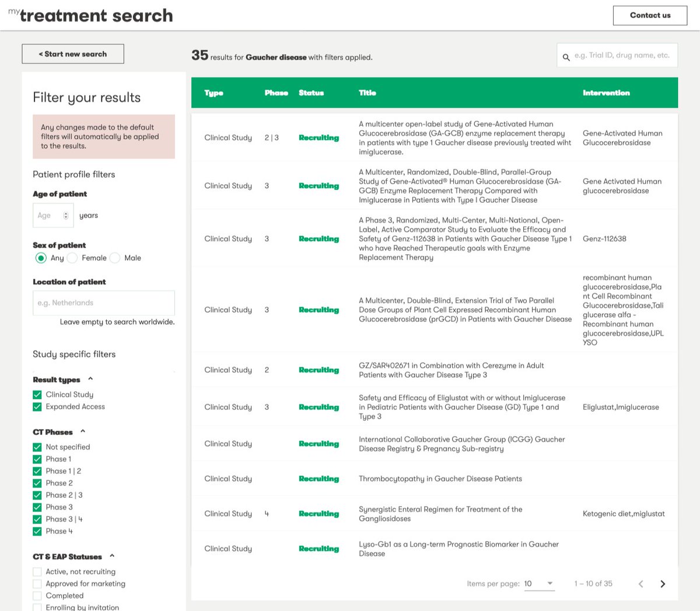This screenshot has width=700, height=611.
Task: Open the my treatment search logo
Action: 90,15
